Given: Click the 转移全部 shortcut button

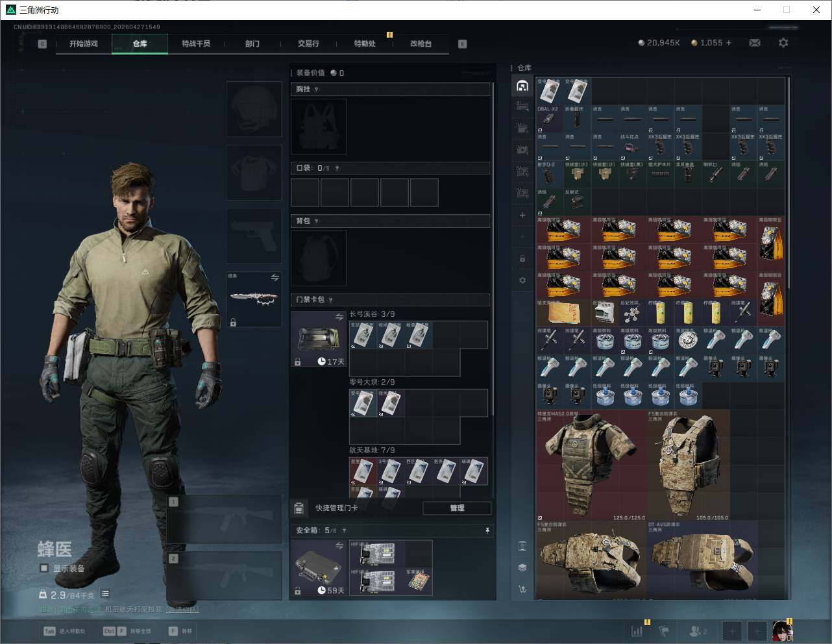Looking at the screenshot, I should tap(127, 631).
